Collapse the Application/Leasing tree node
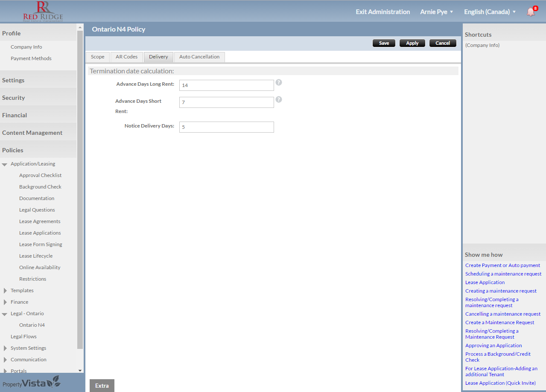The width and height of the screenshot is (546, 392). point(5,164)
